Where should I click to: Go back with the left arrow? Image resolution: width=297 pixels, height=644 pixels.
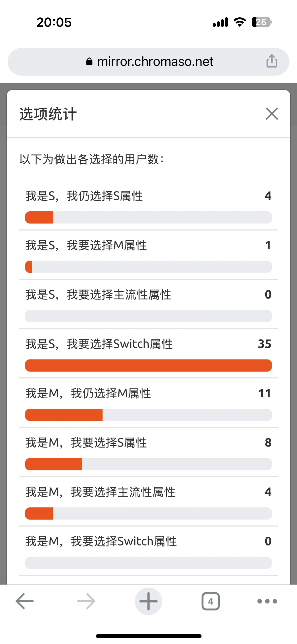coord(24,601)
